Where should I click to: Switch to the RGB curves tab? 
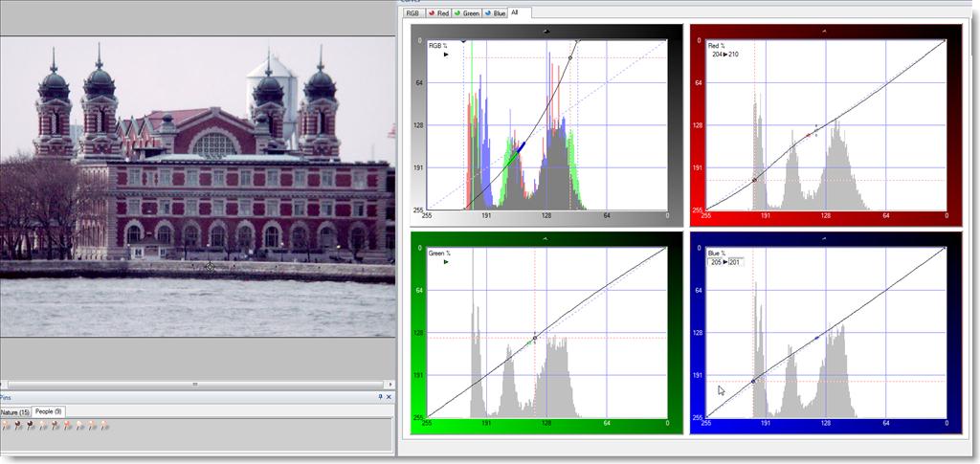(412, 13)
